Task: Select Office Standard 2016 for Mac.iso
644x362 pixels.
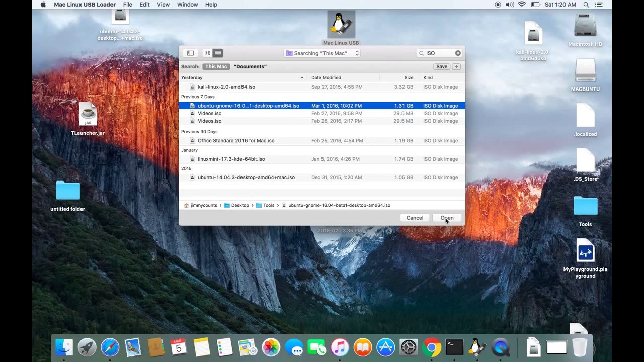Action: [x=322, y=141]
